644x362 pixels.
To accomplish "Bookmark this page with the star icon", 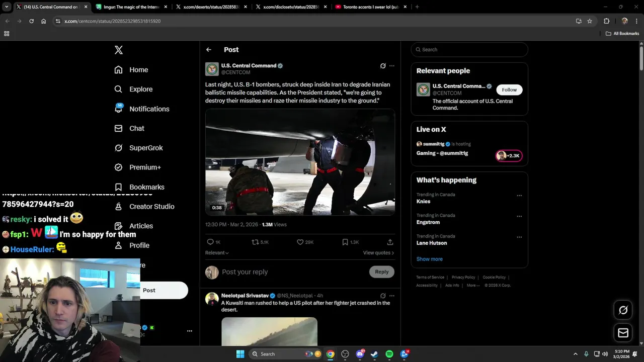I will pyautogui.click(x=590, y=21).
